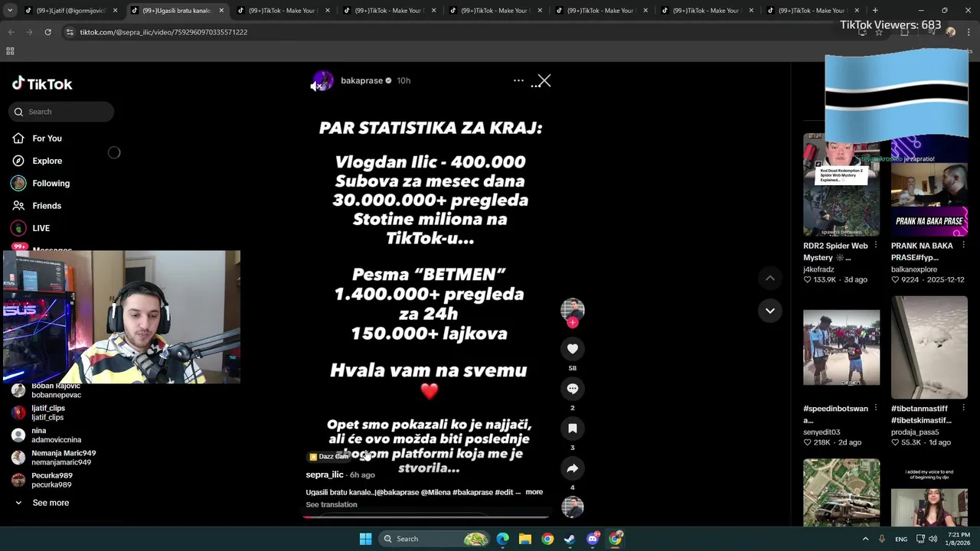Click the TikTok search field
The width and height of the screenshot is (980, 551).
(x=61, y=112)
